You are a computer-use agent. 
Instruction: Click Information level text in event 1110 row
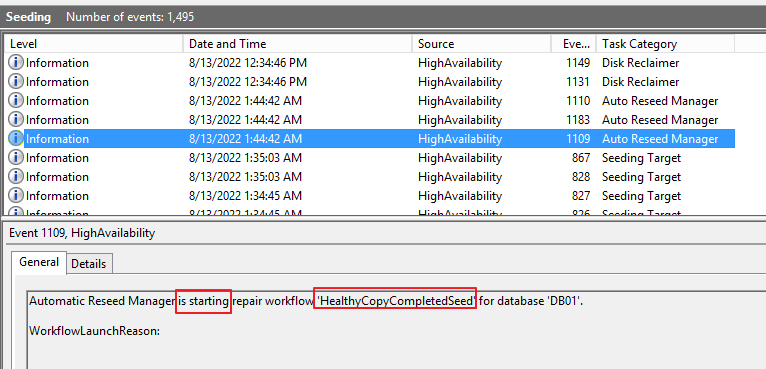(57, 101)
